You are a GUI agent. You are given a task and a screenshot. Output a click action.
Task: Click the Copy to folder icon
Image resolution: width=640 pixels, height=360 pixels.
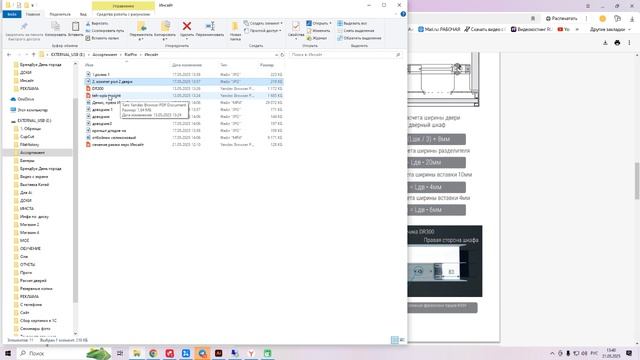tap(165, 27)
